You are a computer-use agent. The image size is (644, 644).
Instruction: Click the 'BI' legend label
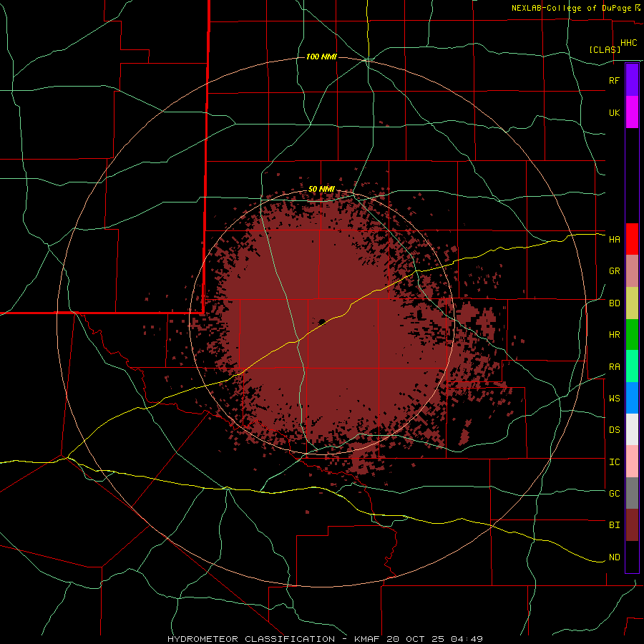click(614, 525)
